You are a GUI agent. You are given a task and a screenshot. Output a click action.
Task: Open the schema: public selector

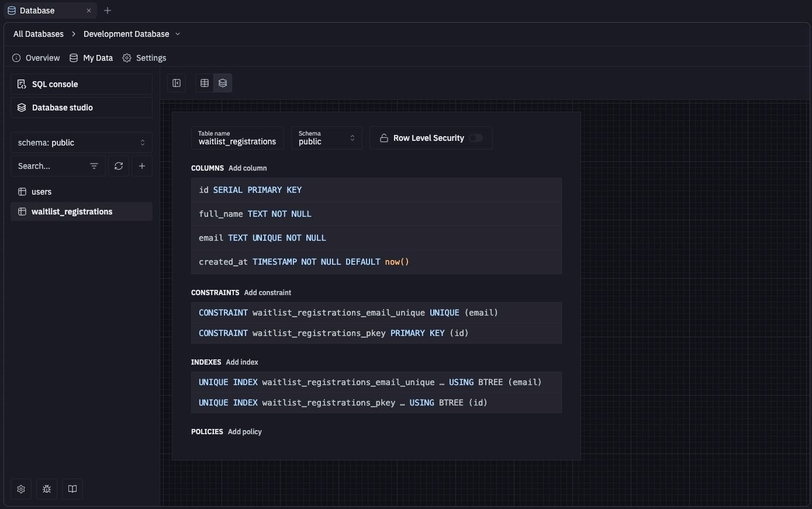[81, 142]
